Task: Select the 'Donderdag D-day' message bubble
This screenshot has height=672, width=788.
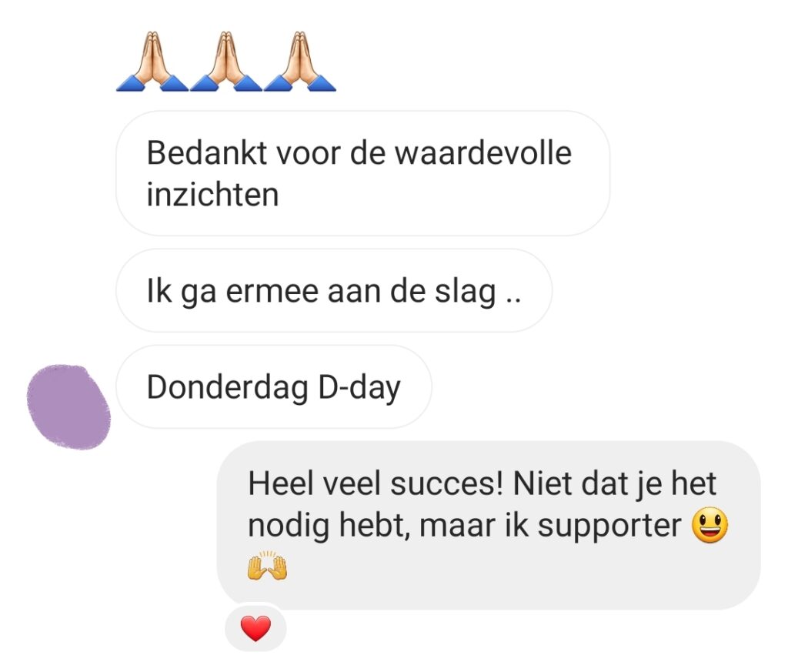Action: pos(274,386)
